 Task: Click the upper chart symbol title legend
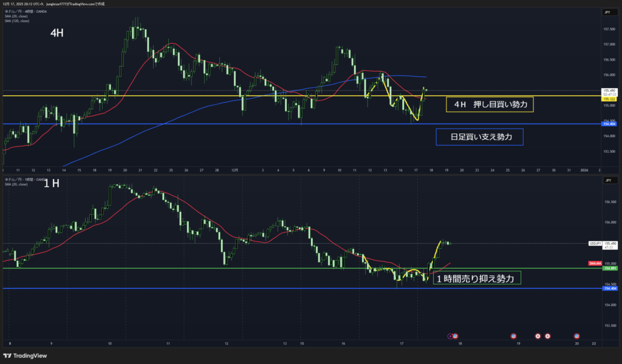[x=24, y=12]
